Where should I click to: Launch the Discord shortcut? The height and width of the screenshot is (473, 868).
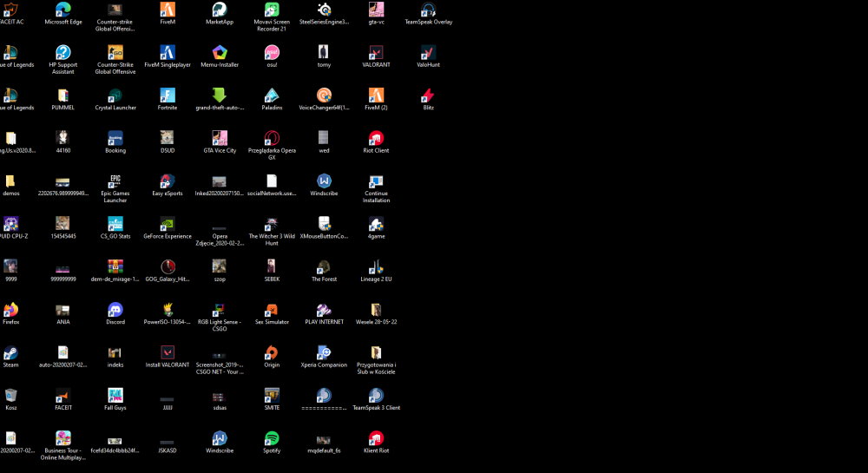115,309
